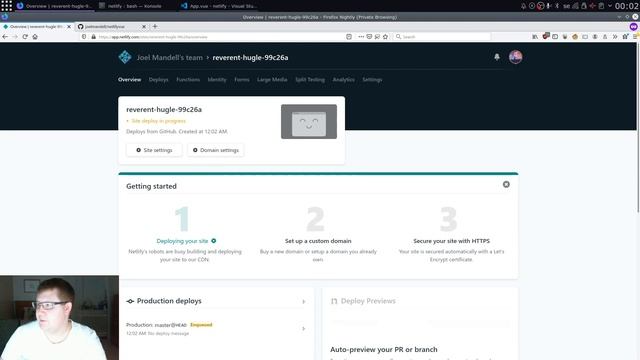Toggle reader view icon in address bar

349,37
